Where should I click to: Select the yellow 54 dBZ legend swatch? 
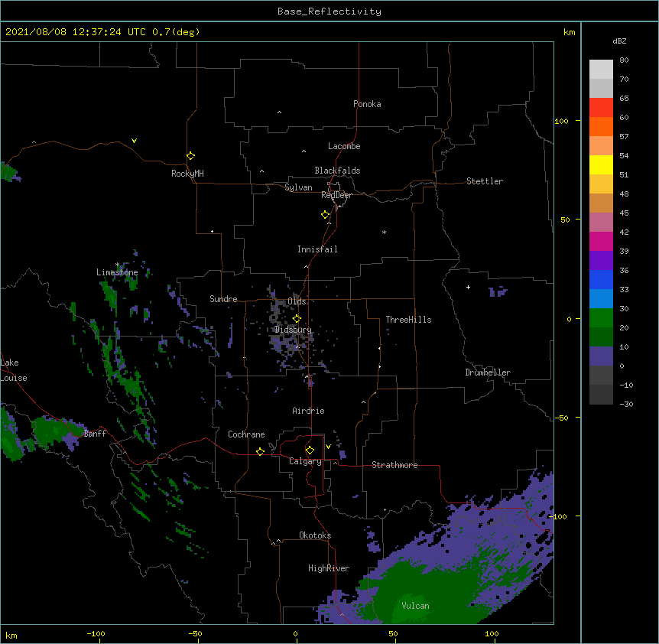tap(601, 164)
